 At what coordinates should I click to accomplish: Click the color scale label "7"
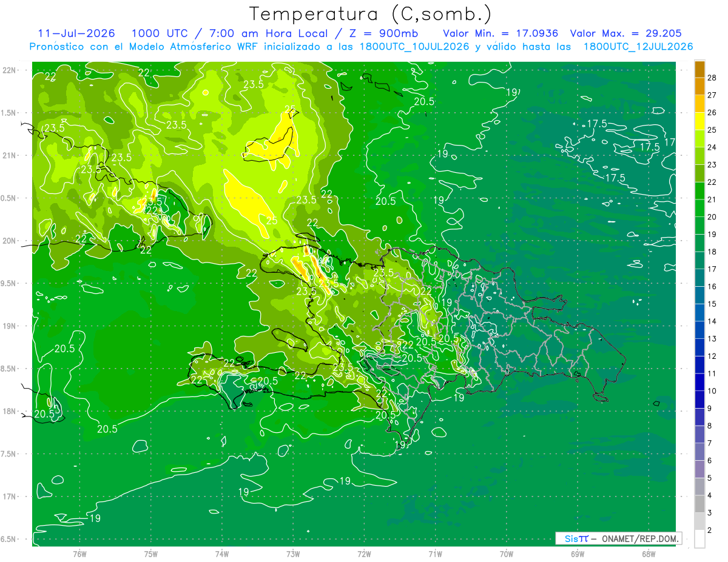(x=710, y=443)
